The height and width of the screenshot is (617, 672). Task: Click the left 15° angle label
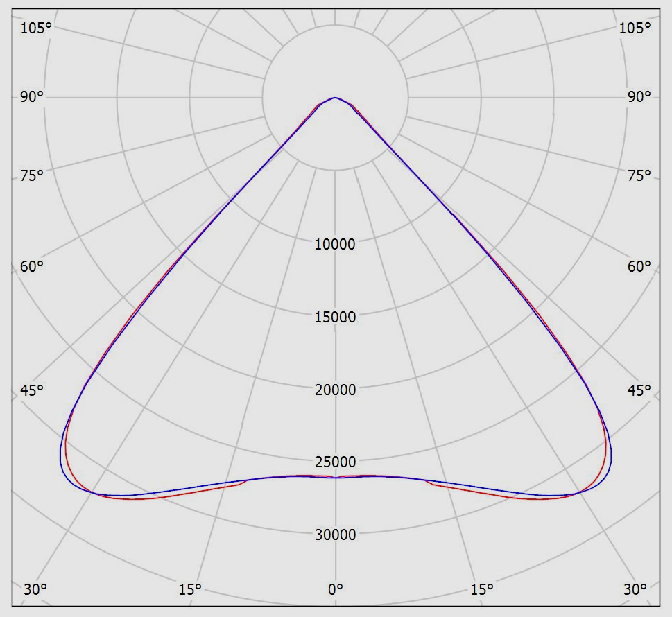click(x=190, y=589)
